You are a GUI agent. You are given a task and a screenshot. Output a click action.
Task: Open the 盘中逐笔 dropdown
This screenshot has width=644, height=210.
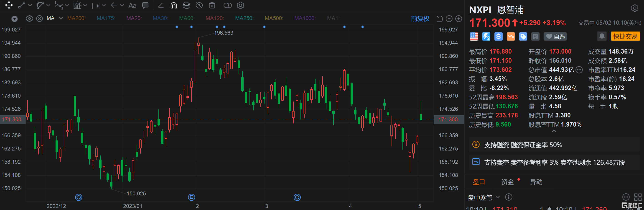click(484, 197)
